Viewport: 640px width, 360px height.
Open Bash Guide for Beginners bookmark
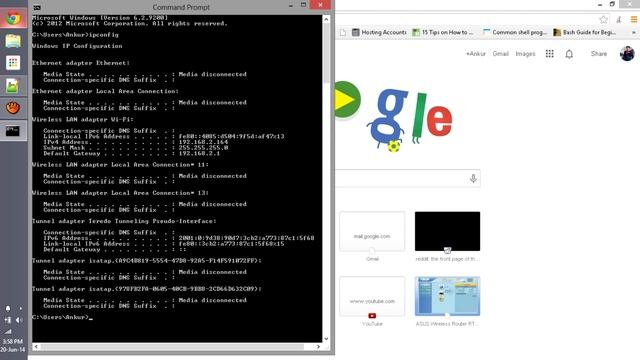584,32
